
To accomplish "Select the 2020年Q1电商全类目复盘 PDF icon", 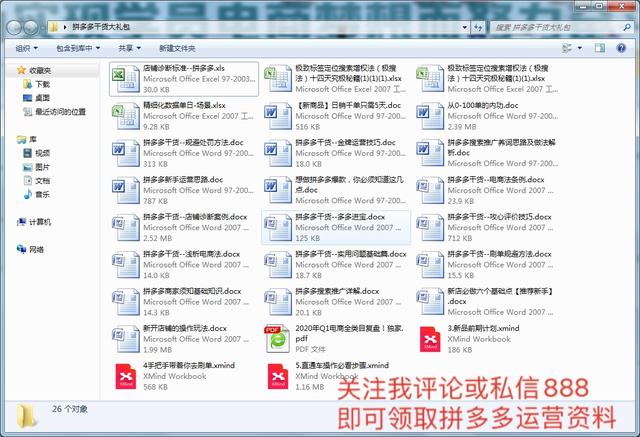I will [278, 339].
